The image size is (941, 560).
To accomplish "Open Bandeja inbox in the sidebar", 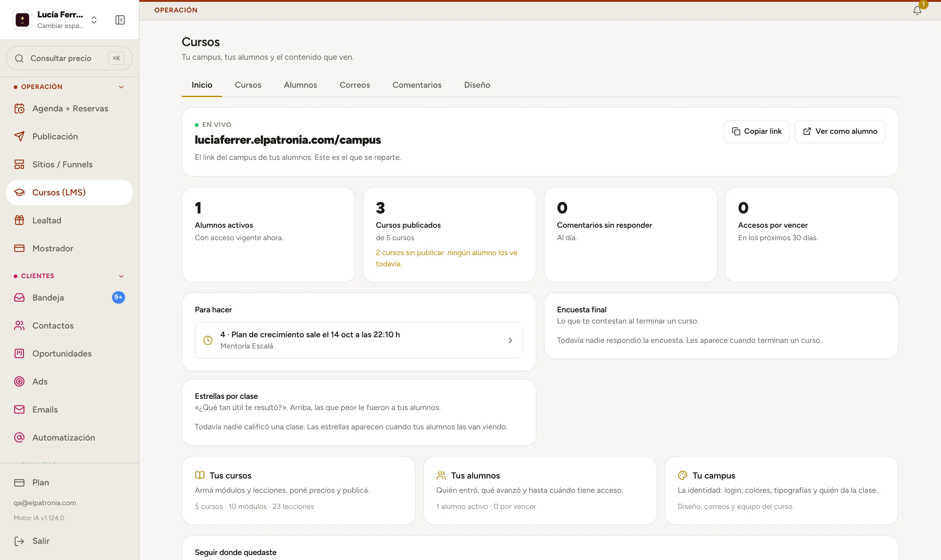I will pos(69,298).
